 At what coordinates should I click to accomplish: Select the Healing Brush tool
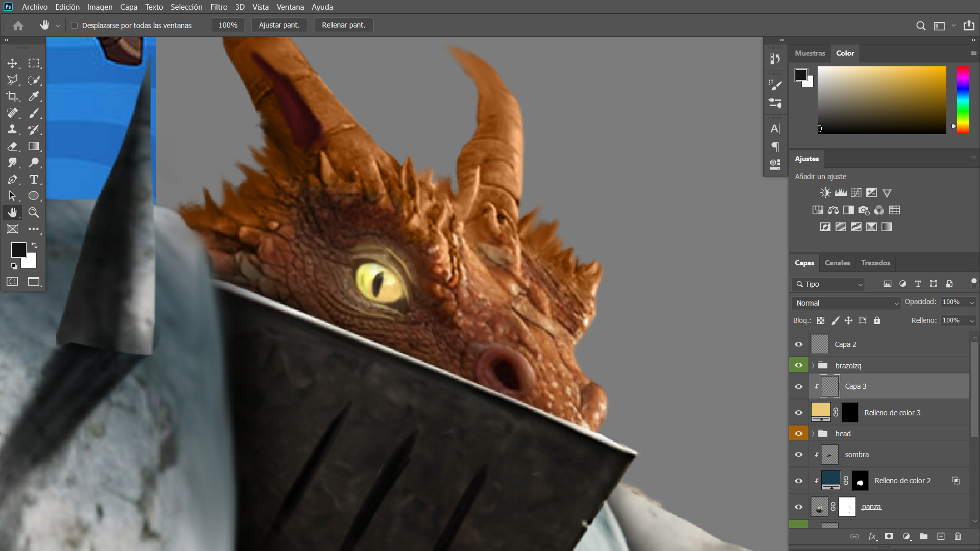pyautogui.click(x=12, y=113)
